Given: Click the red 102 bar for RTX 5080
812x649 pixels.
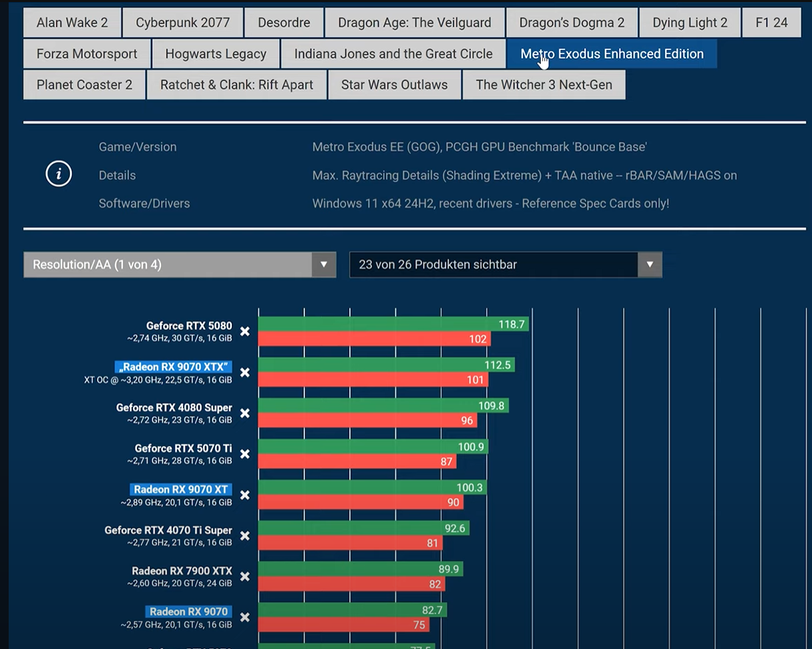Looking at the screenshot, I should click(375, 339).
